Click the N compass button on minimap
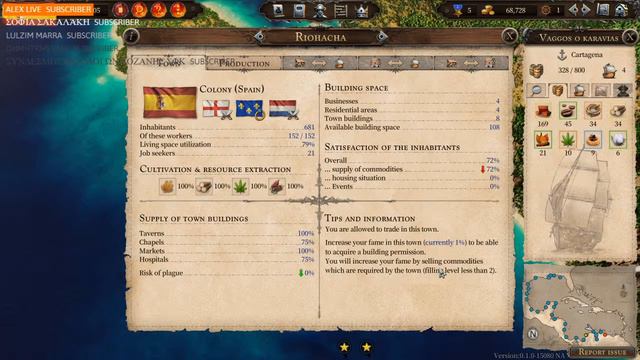Viewport: 640px width, 360px height. point(533,334)
